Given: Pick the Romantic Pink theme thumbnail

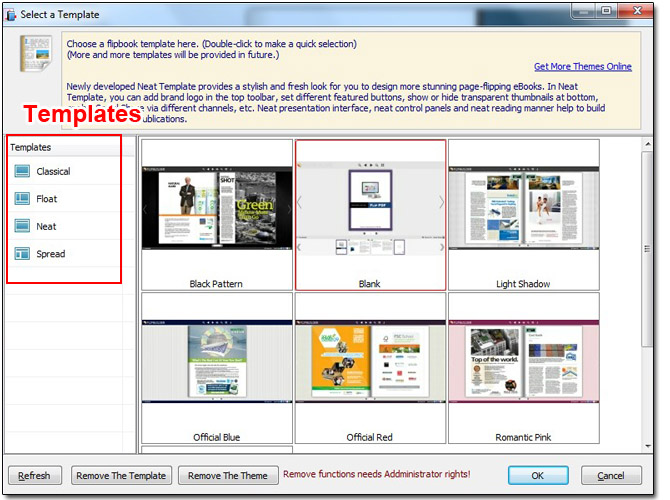Looking at the screenshot, I should click(x=524, y=361).
